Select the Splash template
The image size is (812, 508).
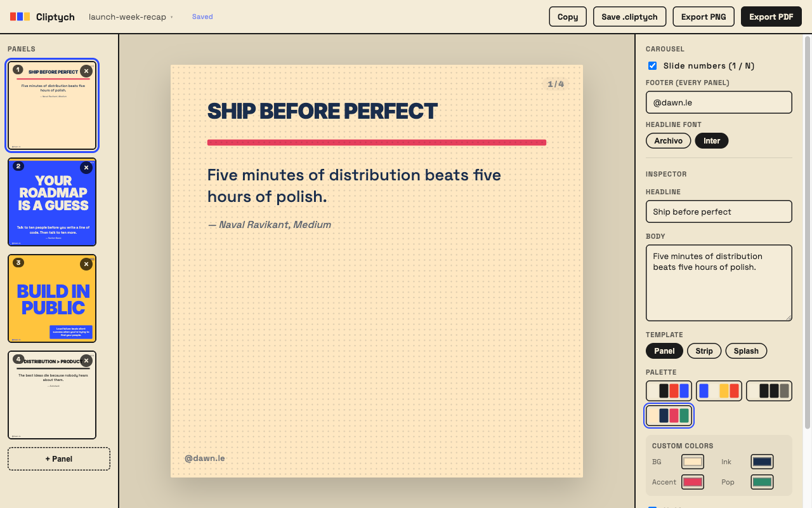(746, 351)
